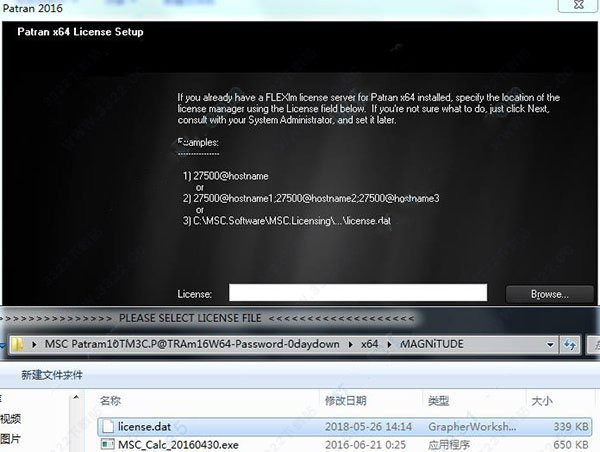Click the 650 KB size cell

tap(571, 445)
